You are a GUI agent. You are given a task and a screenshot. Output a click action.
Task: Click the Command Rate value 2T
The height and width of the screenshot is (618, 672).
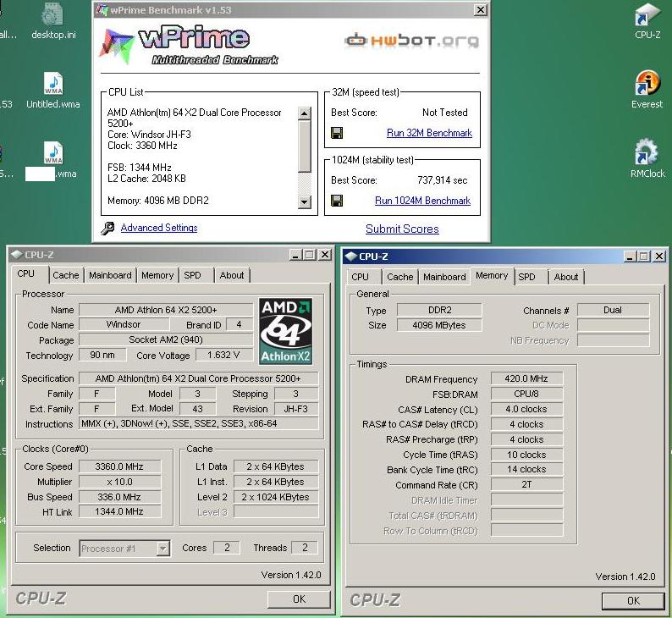526,485
